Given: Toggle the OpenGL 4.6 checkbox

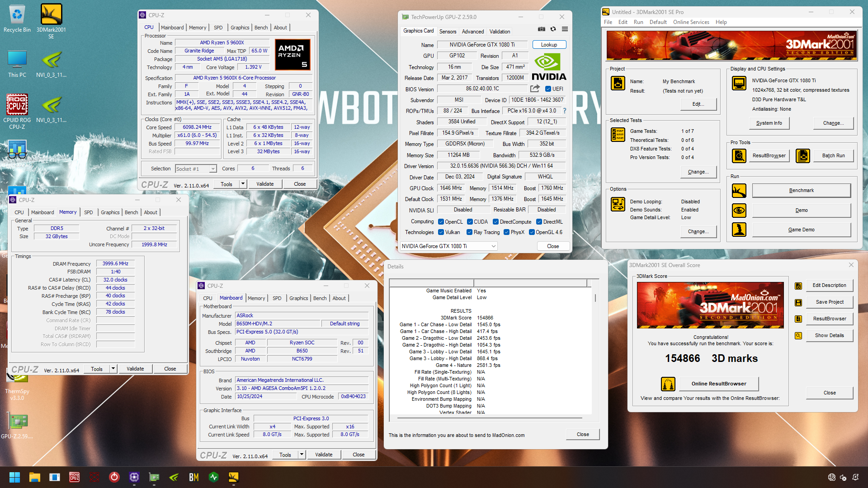Looking at the screenshot, I should pyautogui.click(x=532, y=232).
